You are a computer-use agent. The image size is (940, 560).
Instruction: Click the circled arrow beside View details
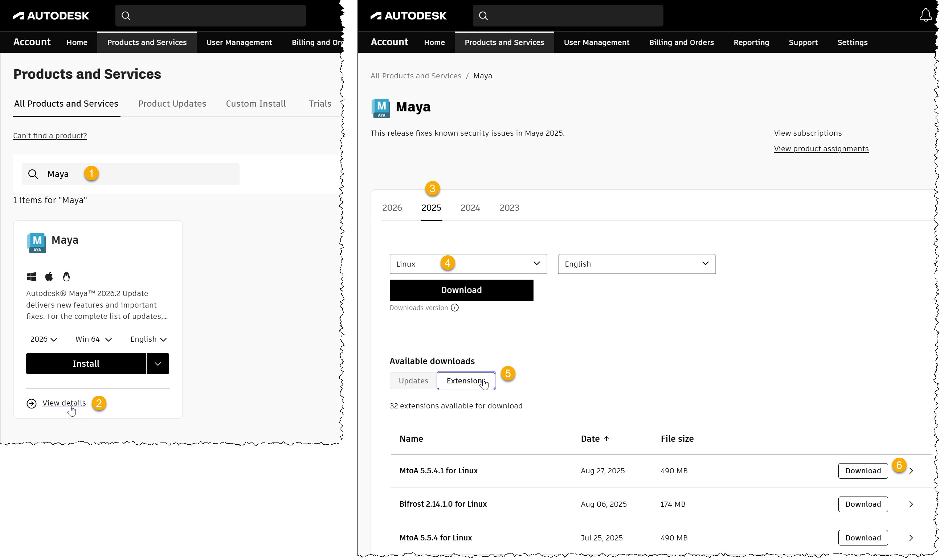pos(32,404)
